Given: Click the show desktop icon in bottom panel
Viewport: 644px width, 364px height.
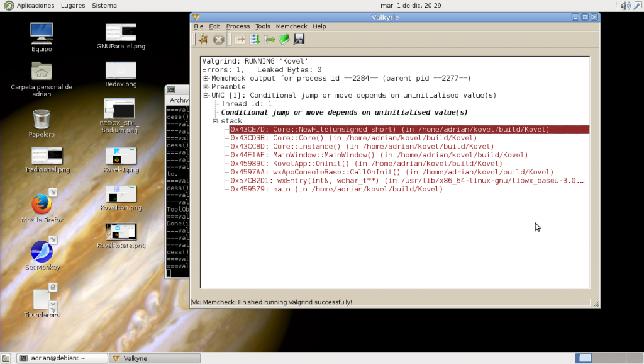Looking at the screenshot, I should [6, 358].
